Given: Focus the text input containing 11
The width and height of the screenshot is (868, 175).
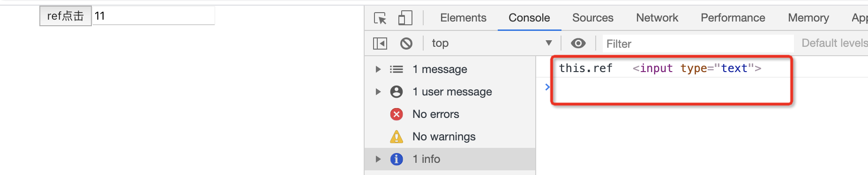Looking at the screenshot, I should (x=154, y=15).
